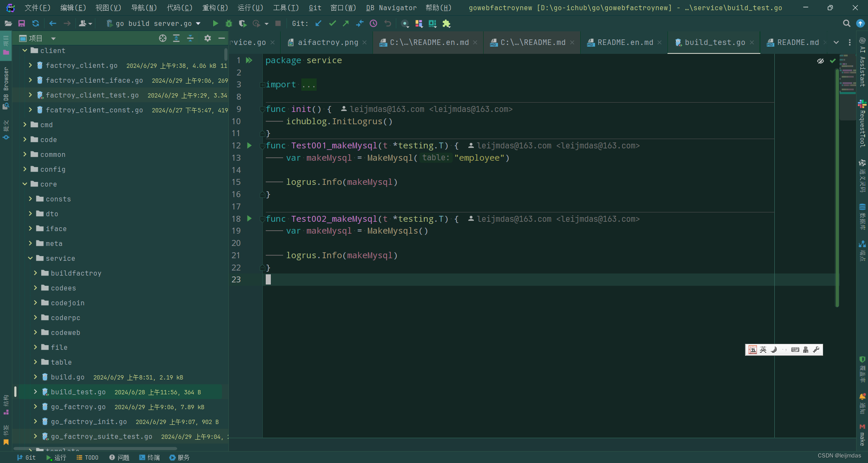Toggle code fold for the init function
This screenshot has height=463, width=868.
coord(263,109)
